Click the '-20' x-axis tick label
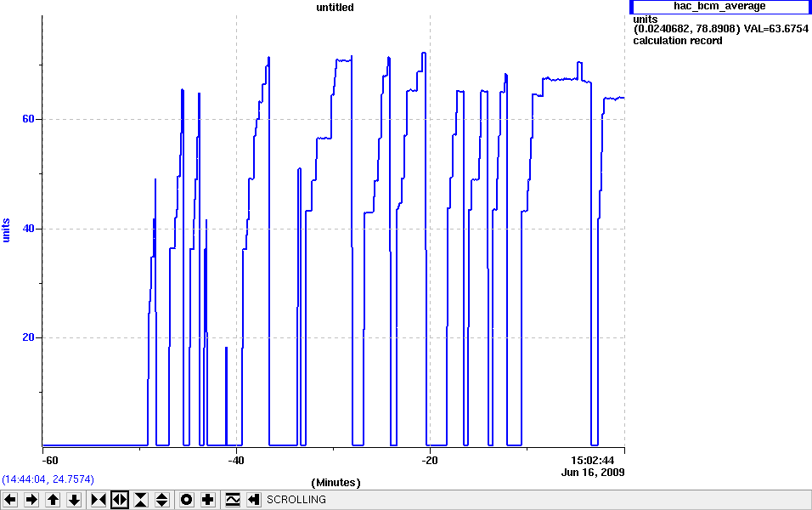The image size is (812, 510). 429,461
